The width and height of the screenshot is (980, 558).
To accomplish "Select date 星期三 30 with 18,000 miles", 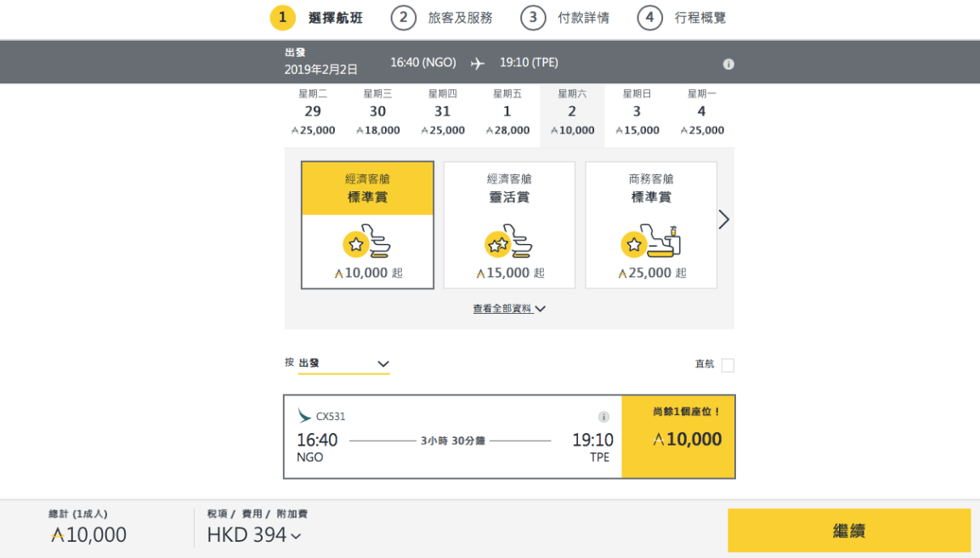I will tap(377, 112).
